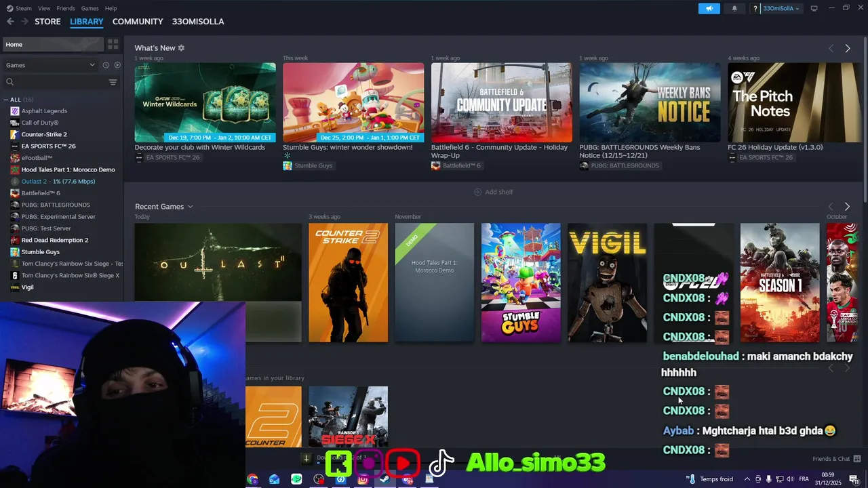Open What's New settings gear
868x488 pixels.
181,48
